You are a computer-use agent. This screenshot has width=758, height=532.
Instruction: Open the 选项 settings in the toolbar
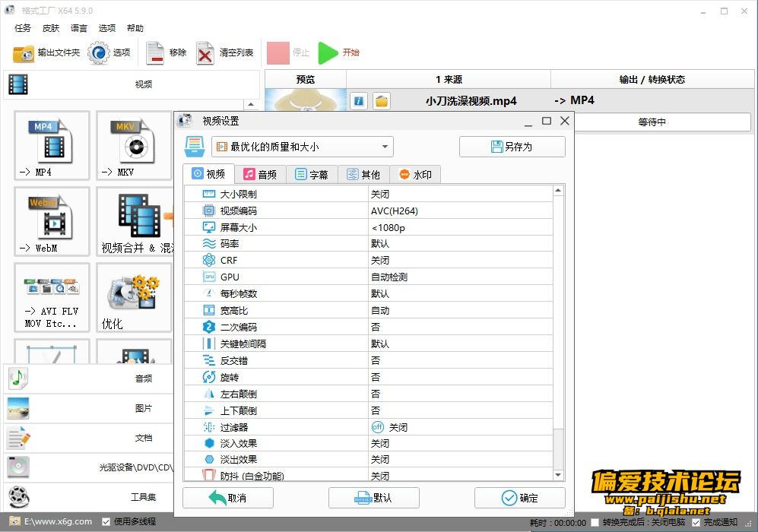109,52
